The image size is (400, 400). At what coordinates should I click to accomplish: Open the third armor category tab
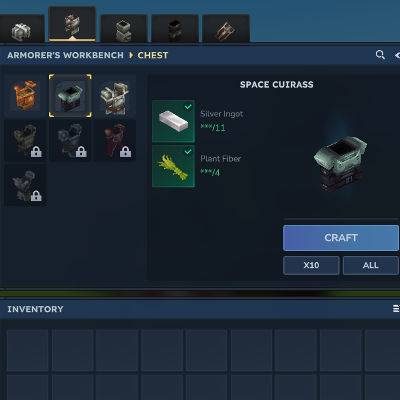[x=124, y=29]
